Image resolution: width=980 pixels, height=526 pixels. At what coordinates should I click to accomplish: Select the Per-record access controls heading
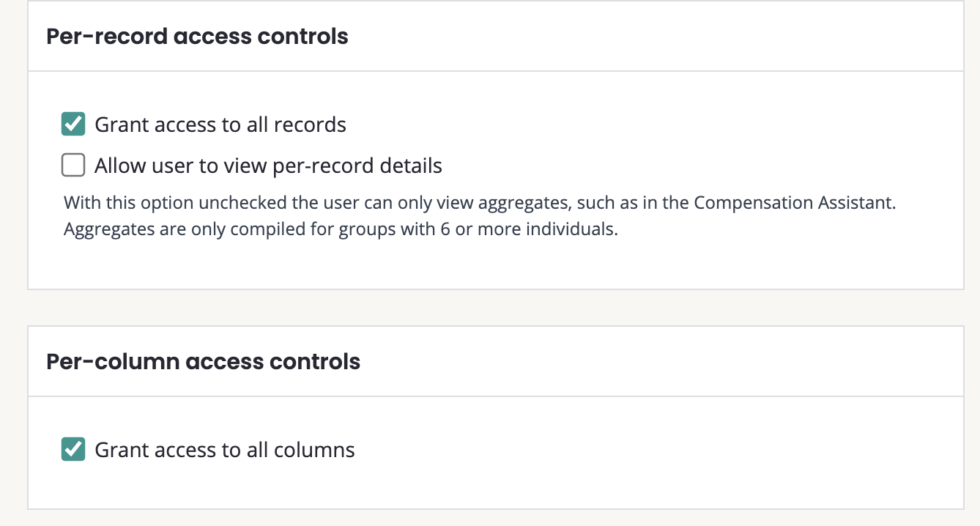coord(197,36)
